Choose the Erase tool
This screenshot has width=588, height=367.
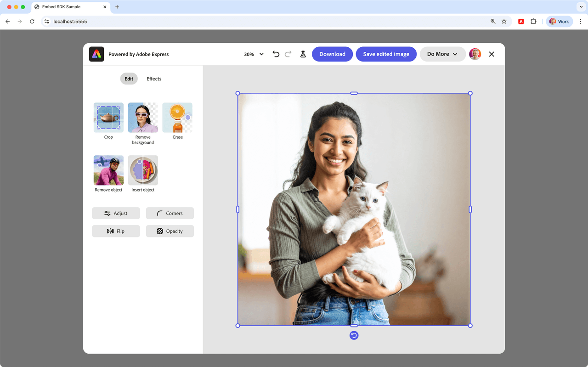coord(177,118)
